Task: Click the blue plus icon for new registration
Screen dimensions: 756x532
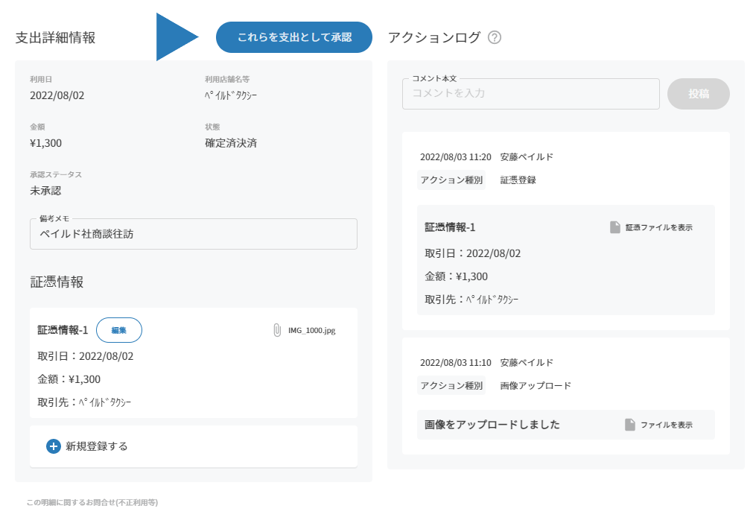Action: (54, 446)
